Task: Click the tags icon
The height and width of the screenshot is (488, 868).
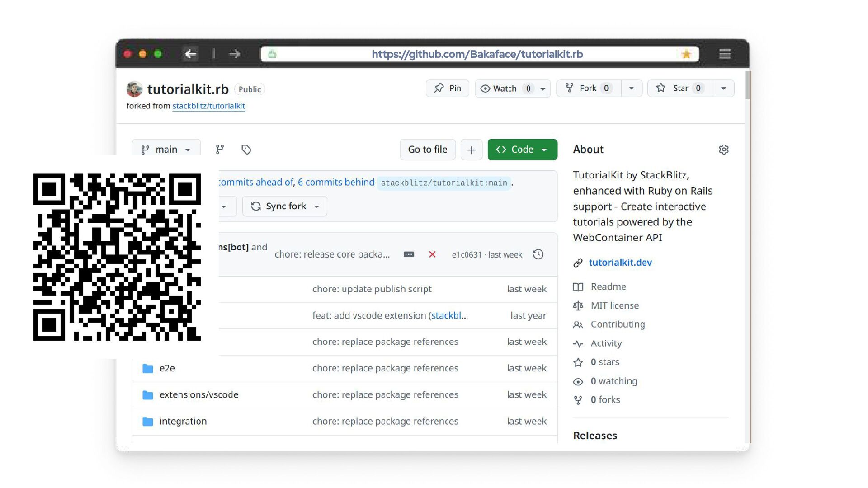Action: (246, 150)
